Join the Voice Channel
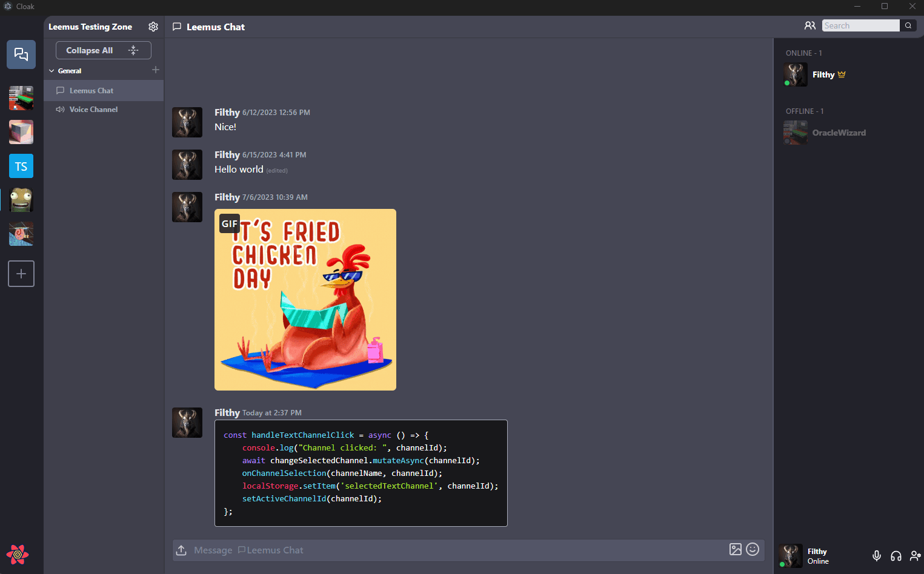 point(104,110)
